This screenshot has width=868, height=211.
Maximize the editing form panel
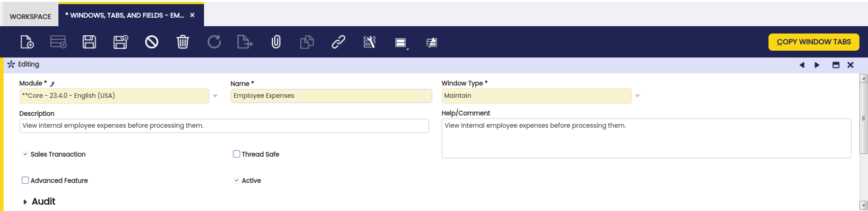(x=836, y=65)
